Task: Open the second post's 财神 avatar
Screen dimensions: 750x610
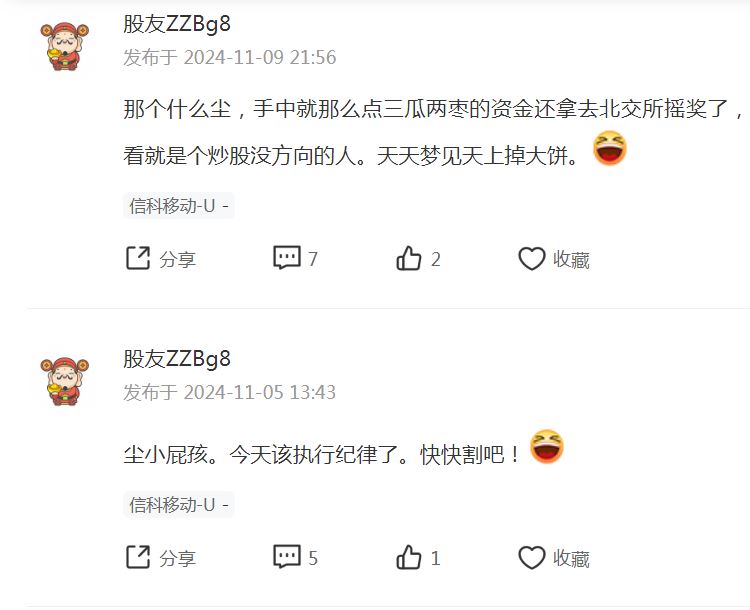Action: pyautogui.click(x=65, y=382)
